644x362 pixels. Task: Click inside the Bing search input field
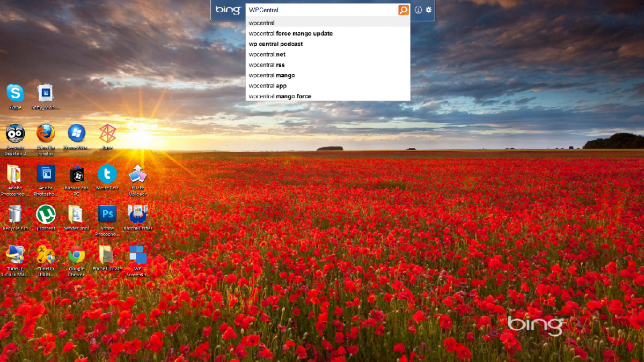pos(322,9)
